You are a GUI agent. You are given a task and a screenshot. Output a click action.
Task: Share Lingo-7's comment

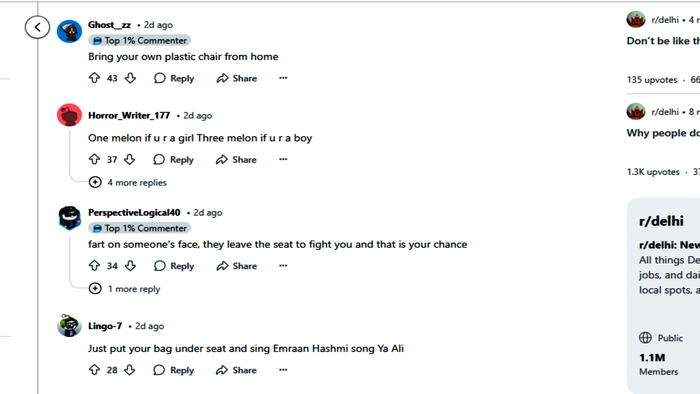pos(236,370)
